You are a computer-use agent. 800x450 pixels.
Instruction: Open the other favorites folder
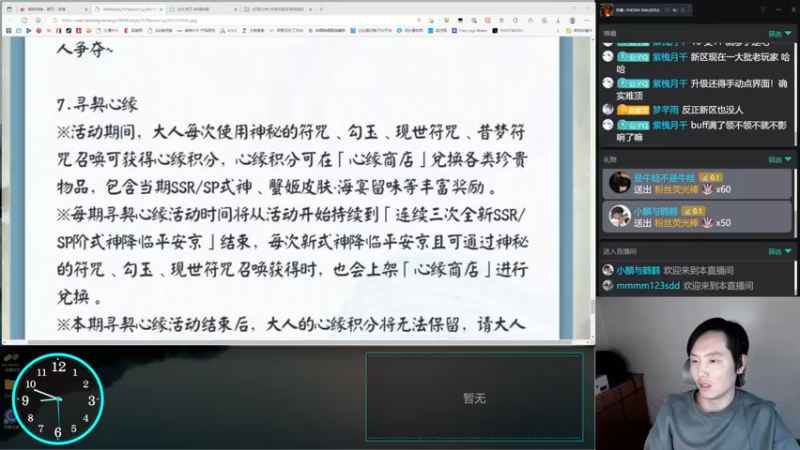pyautogui.click(x=579, y=31)
